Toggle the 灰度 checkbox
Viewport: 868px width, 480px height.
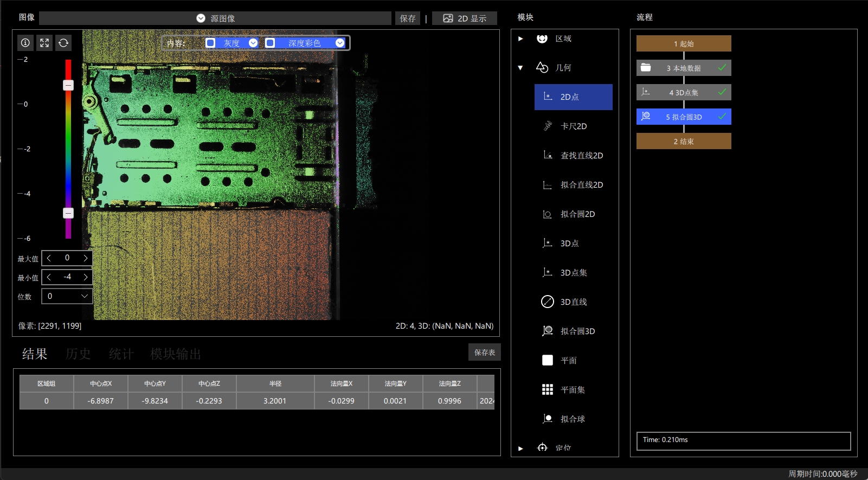tap(210, 43)
